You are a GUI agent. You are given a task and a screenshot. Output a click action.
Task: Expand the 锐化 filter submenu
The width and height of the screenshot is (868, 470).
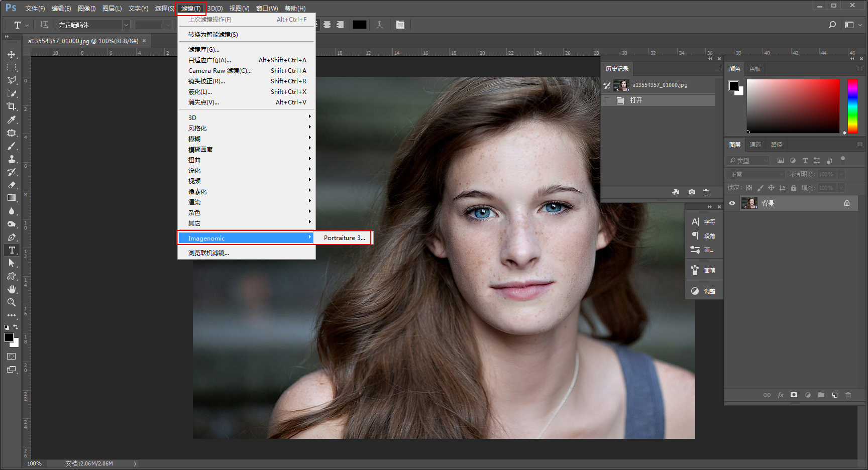[x=247, y=170]
